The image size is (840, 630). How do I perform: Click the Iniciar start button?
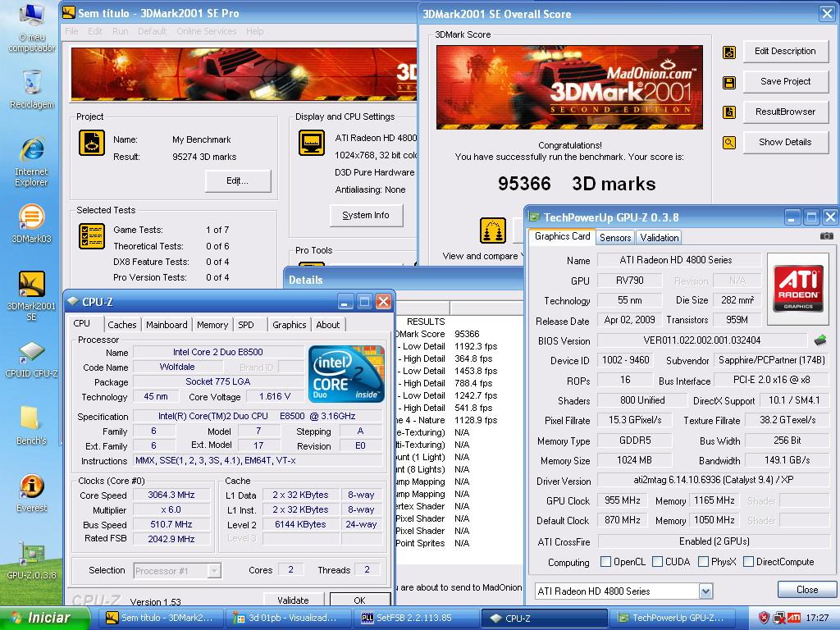click(x=45, y=618)
